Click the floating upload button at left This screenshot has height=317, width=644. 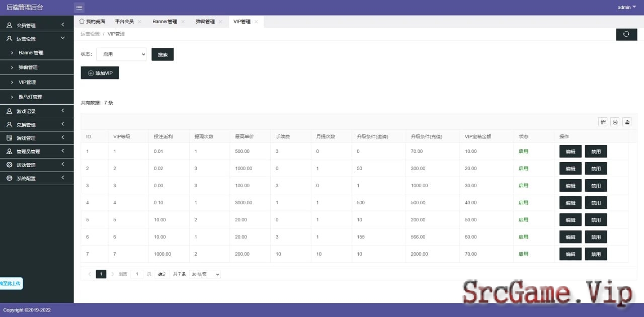(11, 283)
